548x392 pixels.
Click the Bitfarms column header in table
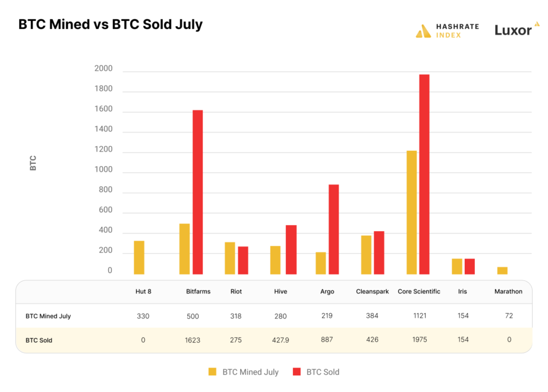coord(198,292)
